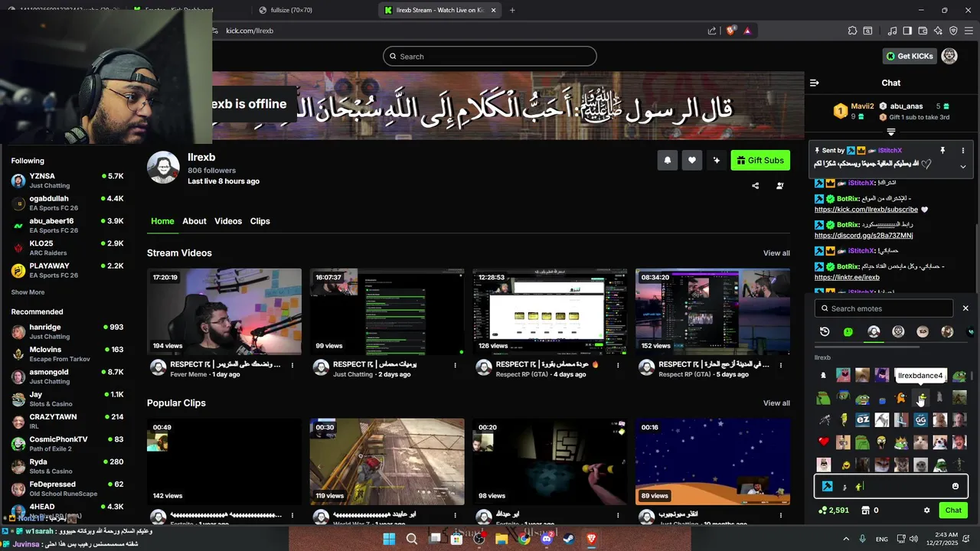This screenshot has height=551, width=980.
Task: Open options menu for 17:20:19 video
Action: point(292,366)
